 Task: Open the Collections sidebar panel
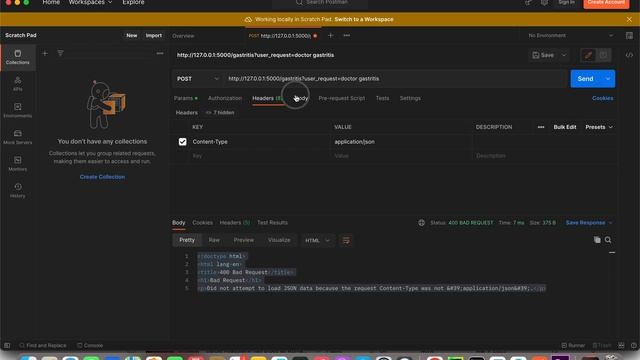(x=18, y=57)
